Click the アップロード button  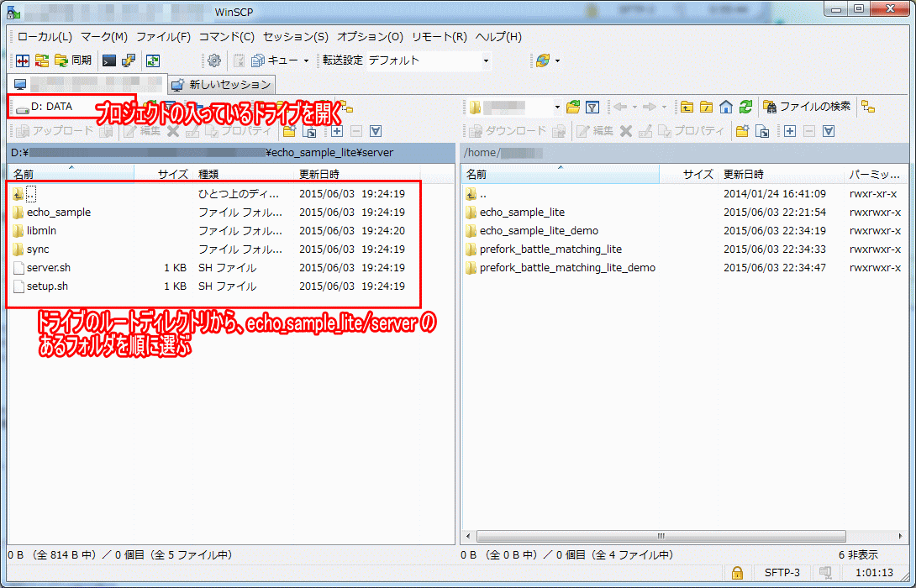(x=55, y=131)
